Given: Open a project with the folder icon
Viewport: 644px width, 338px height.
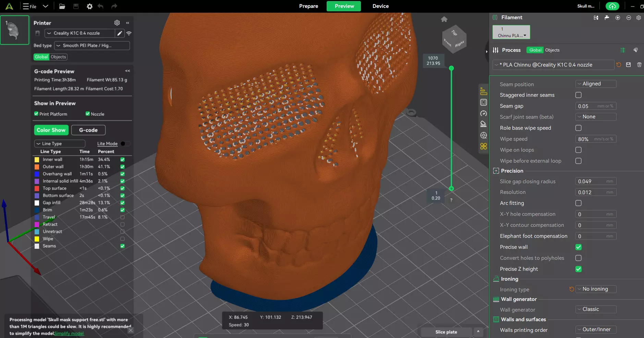Looking at the screenshot, I should (62, 6).
